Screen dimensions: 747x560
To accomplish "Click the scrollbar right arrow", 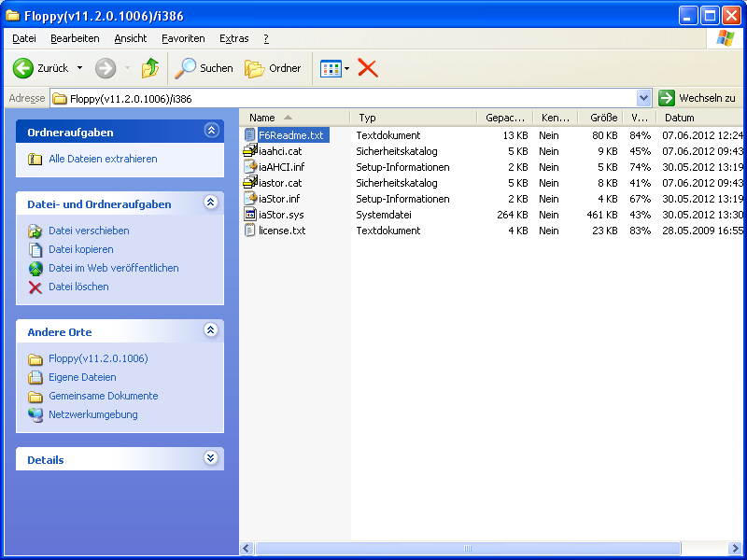I will point(735,548).
